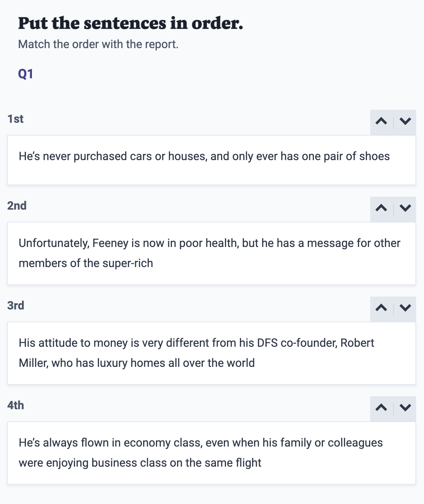Click the 'flown in economy class' sentence card
The width and height of the screenshot is (424, 504).
coord(211,453)
